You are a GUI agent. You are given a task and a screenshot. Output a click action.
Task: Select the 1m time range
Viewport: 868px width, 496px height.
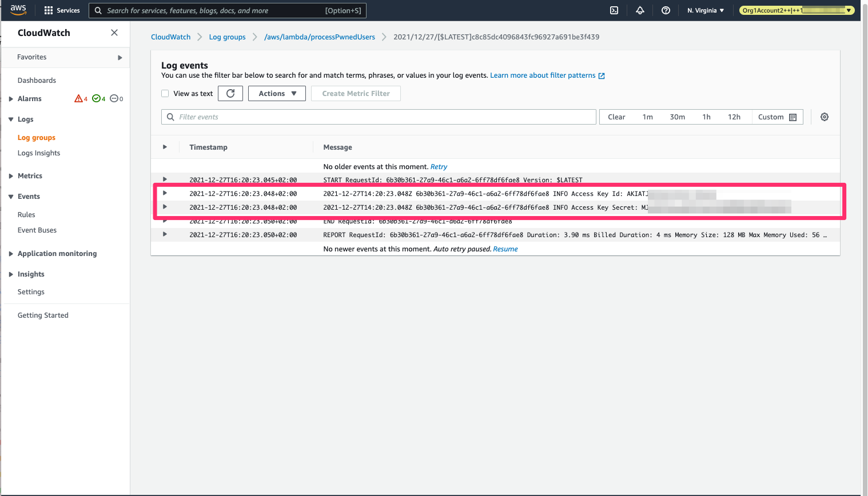pyautogui.click(x=648, y=117)
